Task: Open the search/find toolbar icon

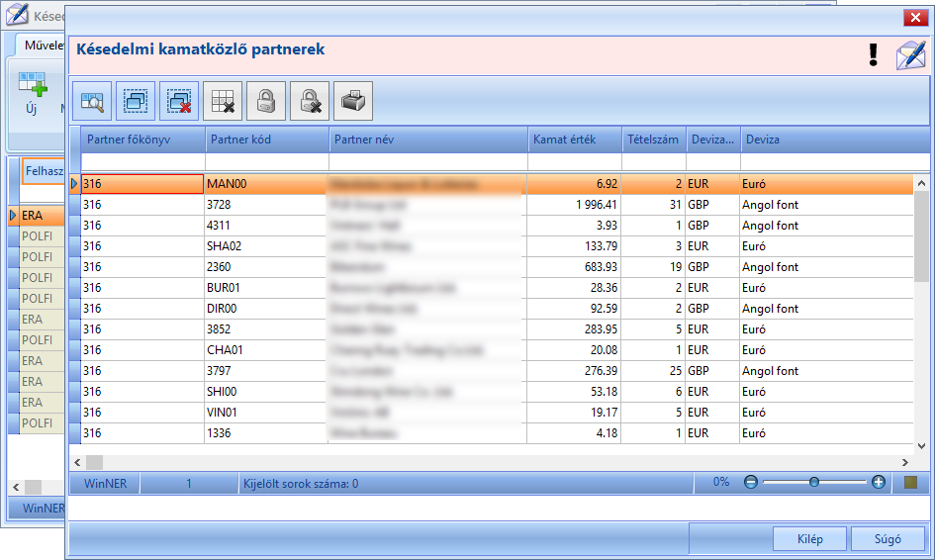Action: [92, 101]
